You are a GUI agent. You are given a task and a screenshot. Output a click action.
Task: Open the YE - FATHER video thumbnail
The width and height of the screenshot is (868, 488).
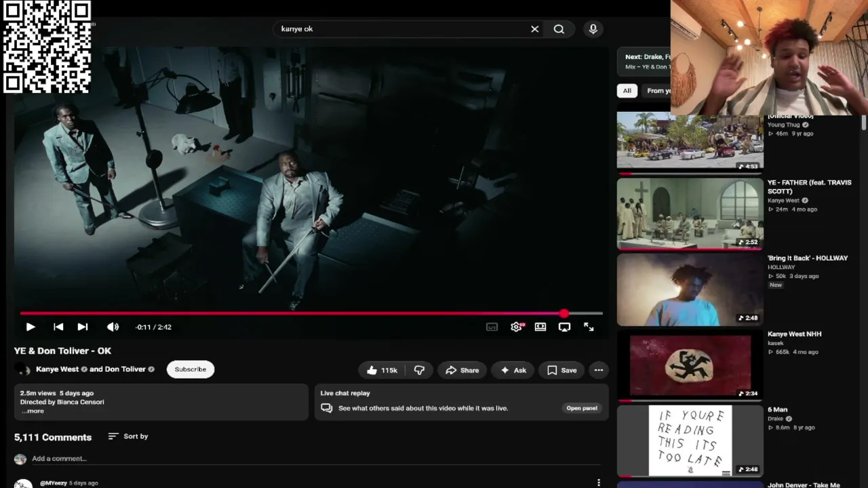pos(690,213)
